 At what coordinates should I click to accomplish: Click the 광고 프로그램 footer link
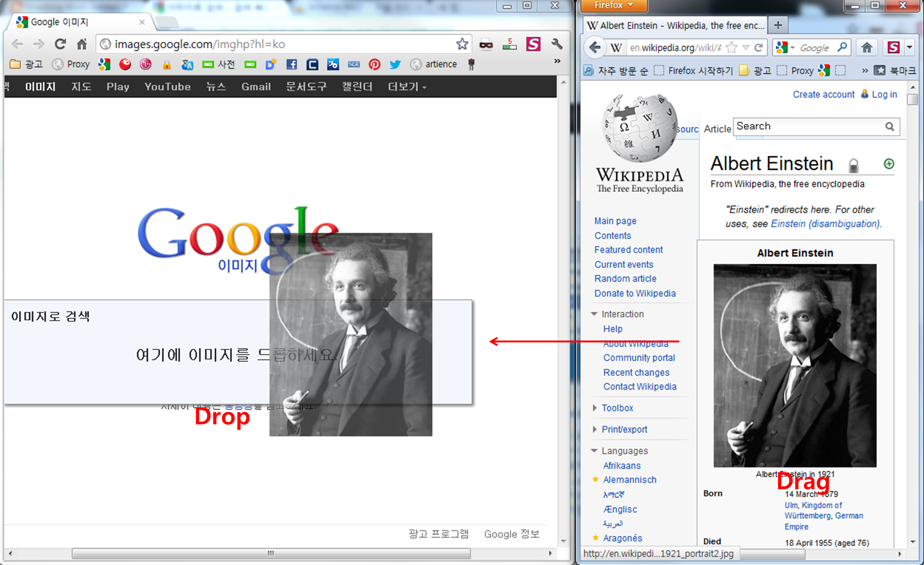(x=438, y=534)
